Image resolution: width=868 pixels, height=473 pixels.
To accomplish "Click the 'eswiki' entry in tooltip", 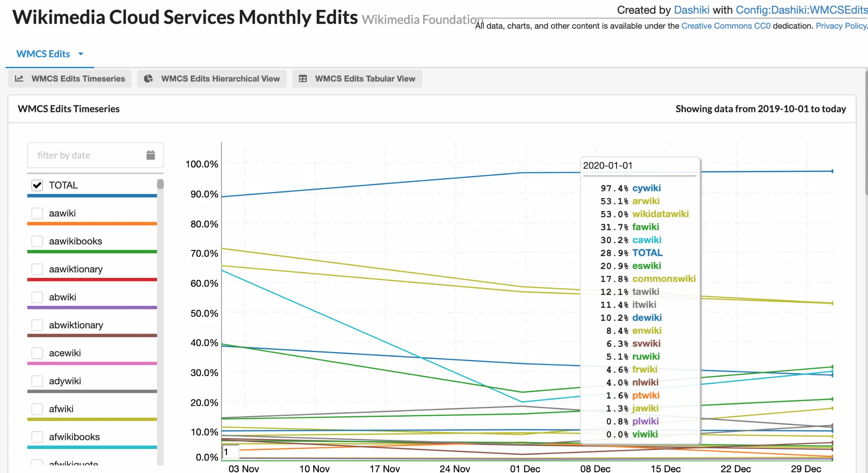I will pyautogui.click(x=647, y=266).
